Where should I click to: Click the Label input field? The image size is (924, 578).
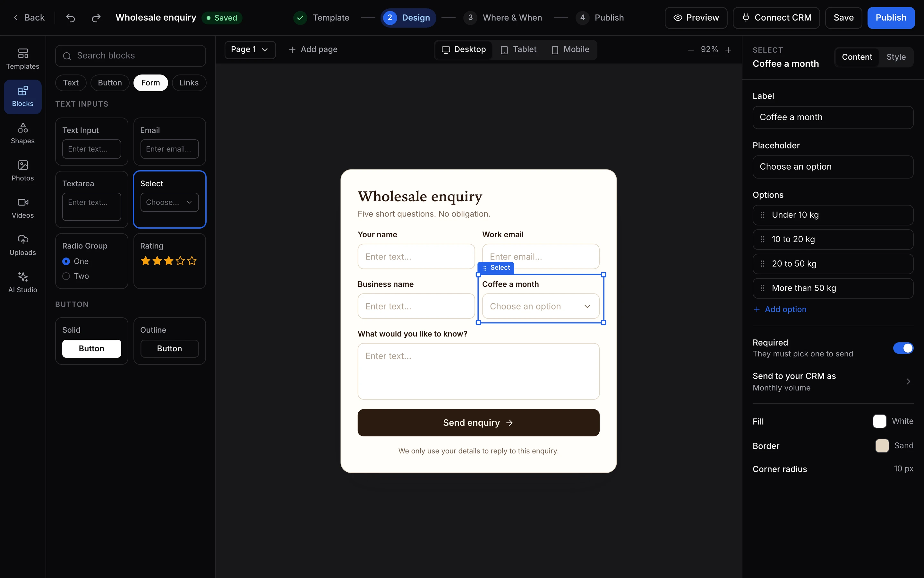(833, 117)
